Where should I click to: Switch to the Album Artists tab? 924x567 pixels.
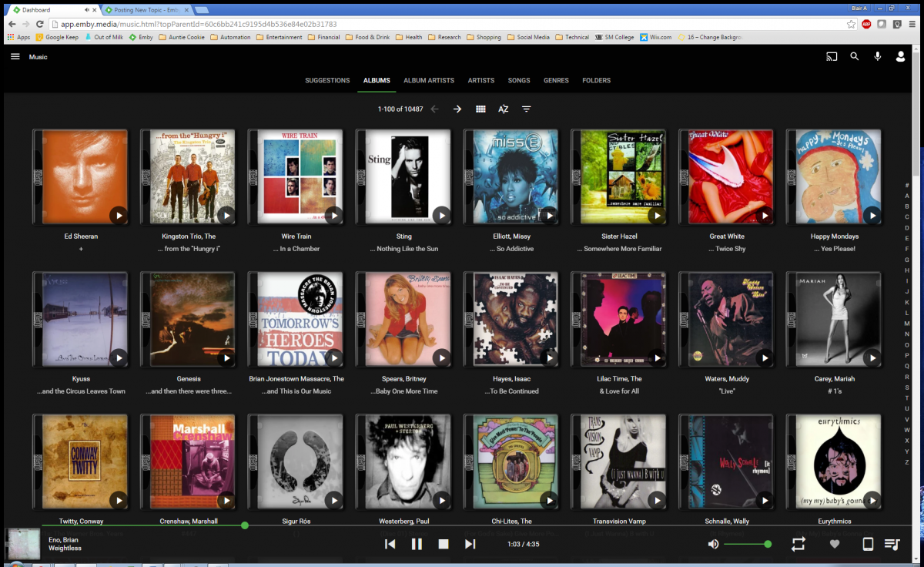pyautogui.click(x=429, y=80)
